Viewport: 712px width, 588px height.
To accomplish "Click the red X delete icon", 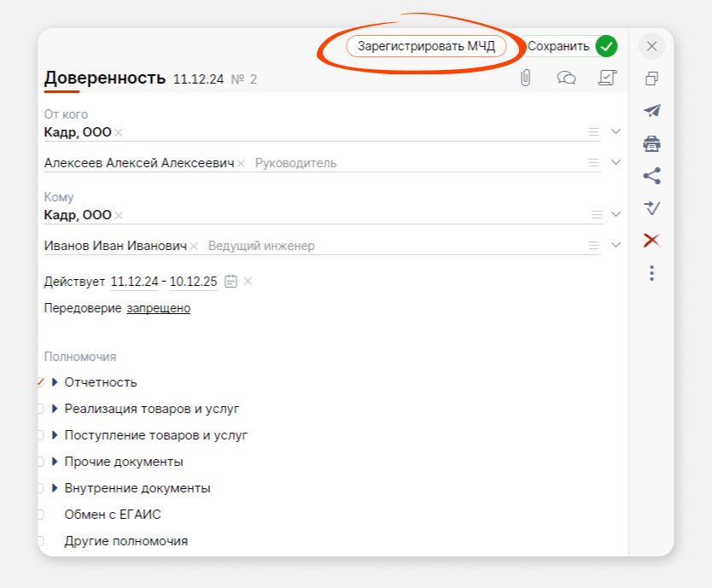I will point(651,241).
